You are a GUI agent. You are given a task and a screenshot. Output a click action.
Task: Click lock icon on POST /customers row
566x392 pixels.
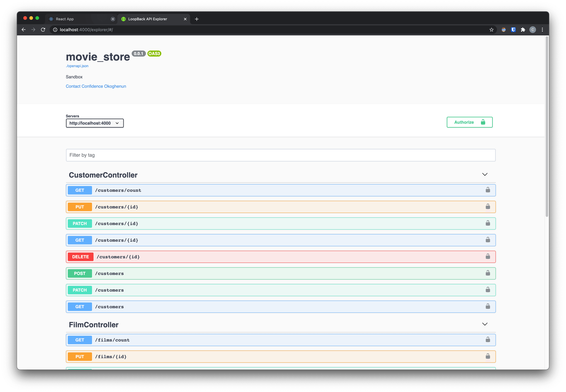click(488, 273)
